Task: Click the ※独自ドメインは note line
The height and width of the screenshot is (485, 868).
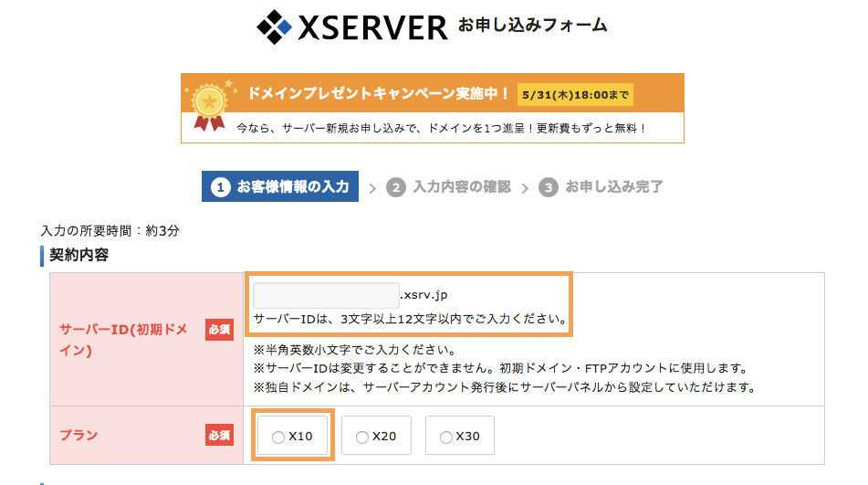Action: point(505,387)
